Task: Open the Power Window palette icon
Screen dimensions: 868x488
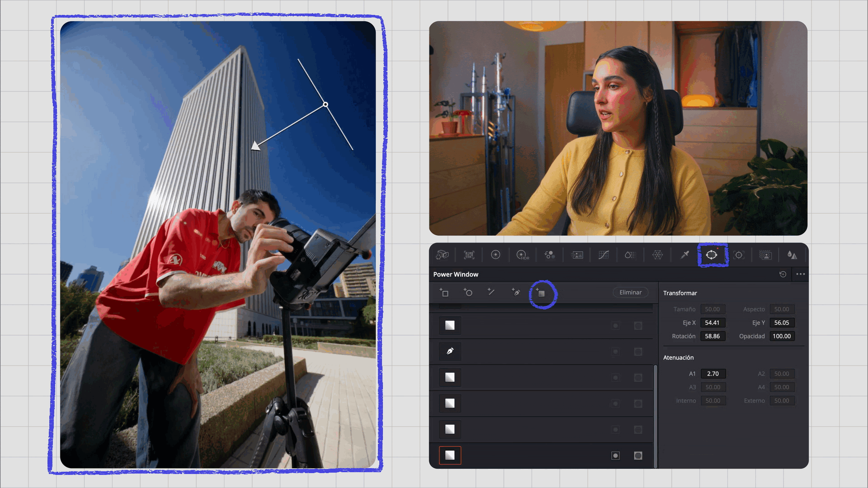Action: [712, 255]
